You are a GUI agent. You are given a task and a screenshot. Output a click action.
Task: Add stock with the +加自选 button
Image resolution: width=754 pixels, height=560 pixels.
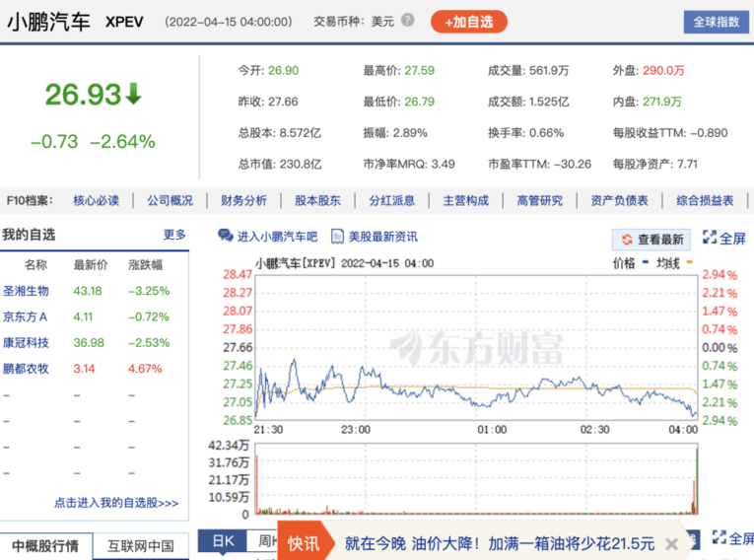coord(469,22)
